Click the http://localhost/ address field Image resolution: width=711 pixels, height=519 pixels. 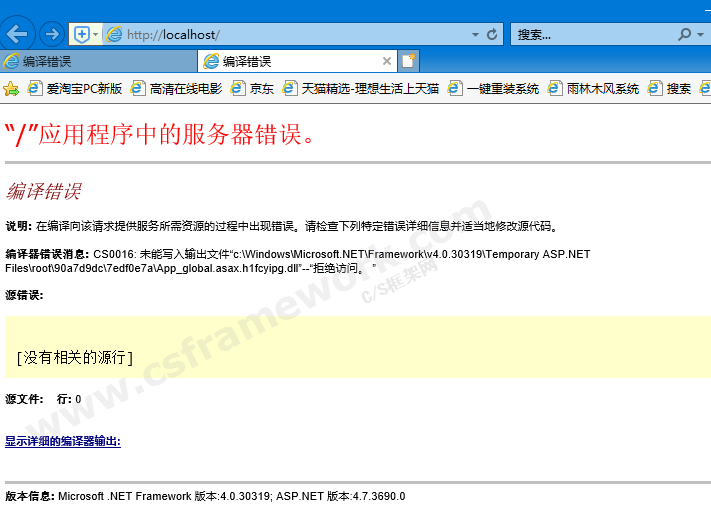pyautogui.click(x=290, y=34)
